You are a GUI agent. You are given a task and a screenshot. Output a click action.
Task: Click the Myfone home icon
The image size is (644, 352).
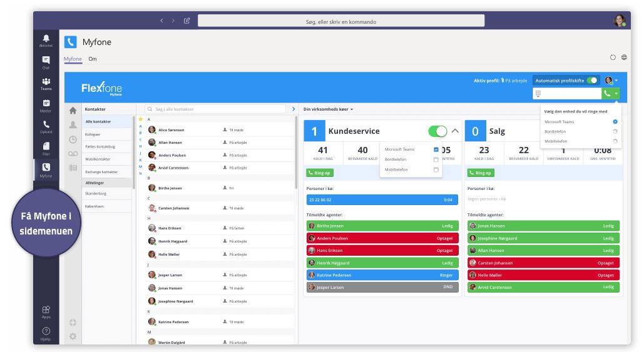pyautogui.click(x=73, y=111)
